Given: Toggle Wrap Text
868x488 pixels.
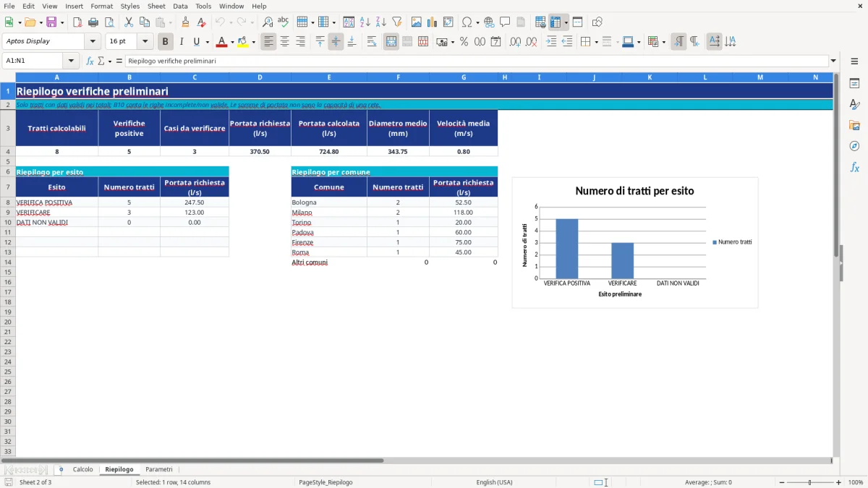Looking at the screenshot, I should point(372,42).
